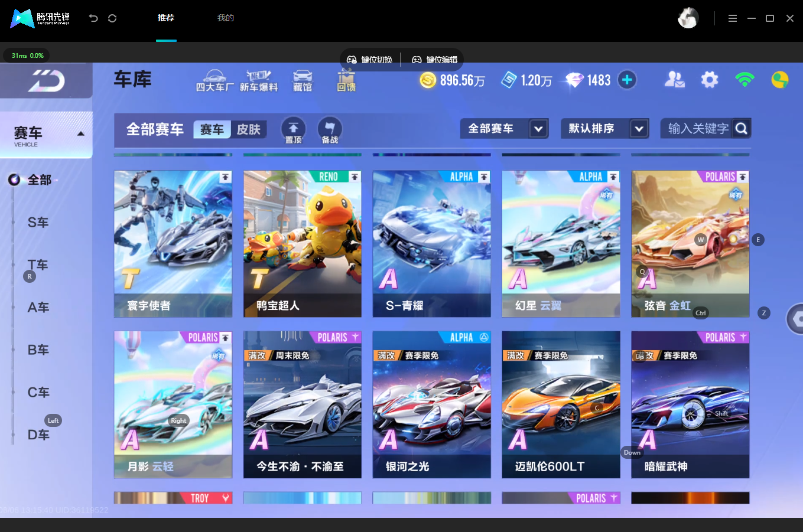Open 新车爆料 new car news icon
The image size is (803, 532).
pos(259,81)
